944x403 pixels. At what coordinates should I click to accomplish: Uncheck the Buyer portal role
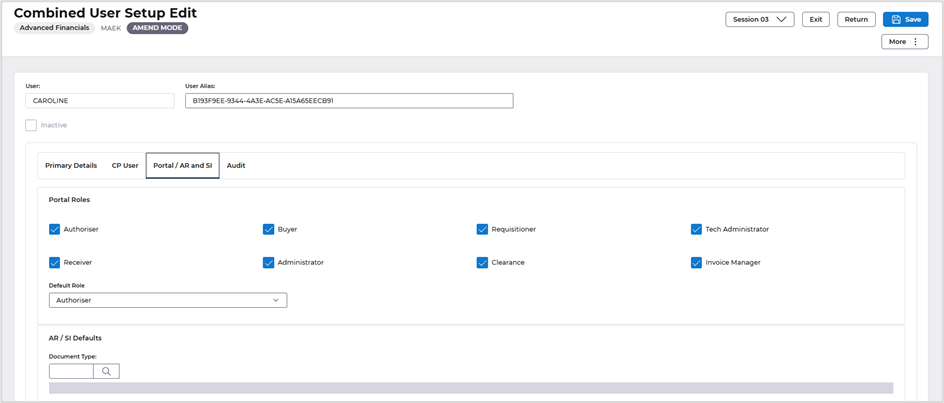(x=269, y=230)
